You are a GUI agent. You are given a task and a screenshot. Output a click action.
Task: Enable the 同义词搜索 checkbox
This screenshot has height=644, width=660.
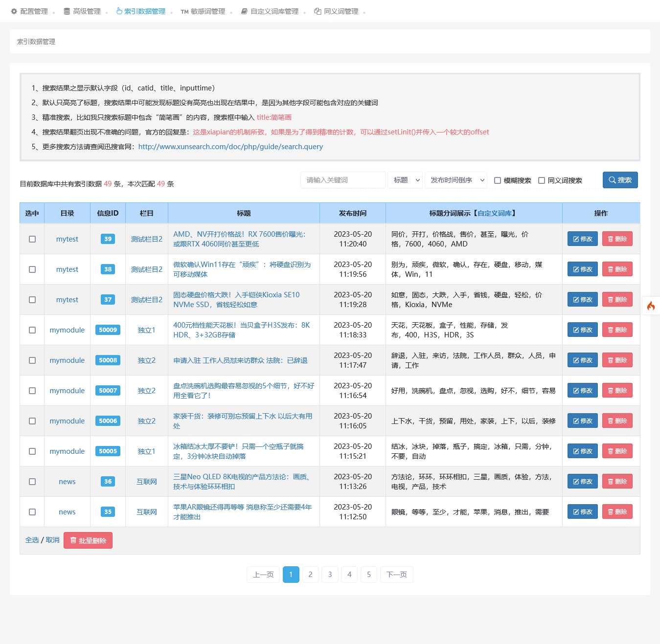[x=542, y=180]
